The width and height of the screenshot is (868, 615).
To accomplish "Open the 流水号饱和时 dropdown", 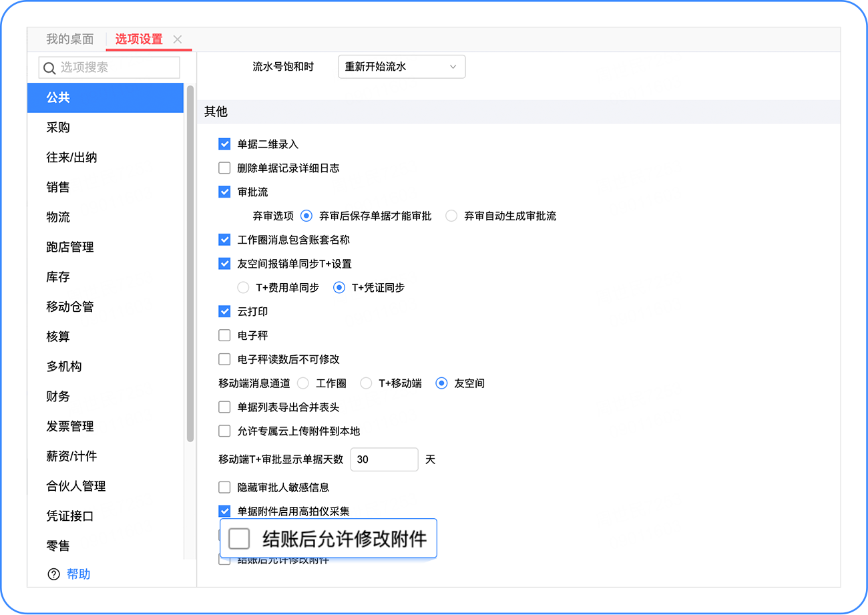I will (x=401, y=67).
